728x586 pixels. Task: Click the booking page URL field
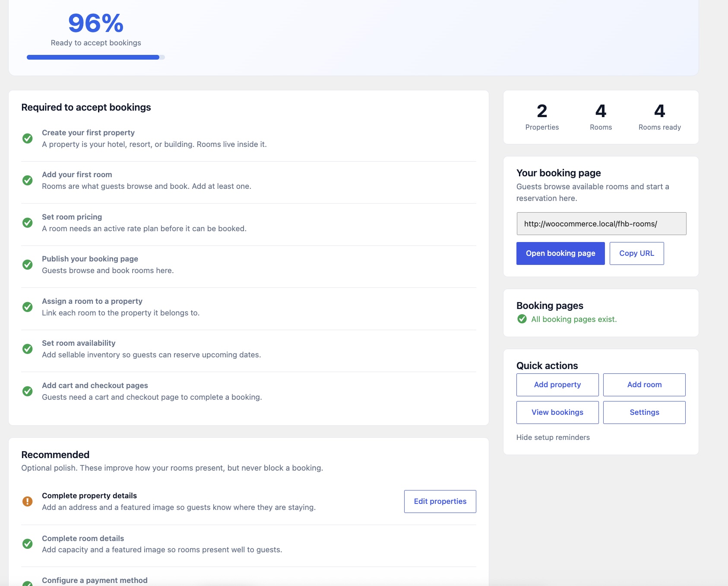pyautogui.click(x=601, y=223)
